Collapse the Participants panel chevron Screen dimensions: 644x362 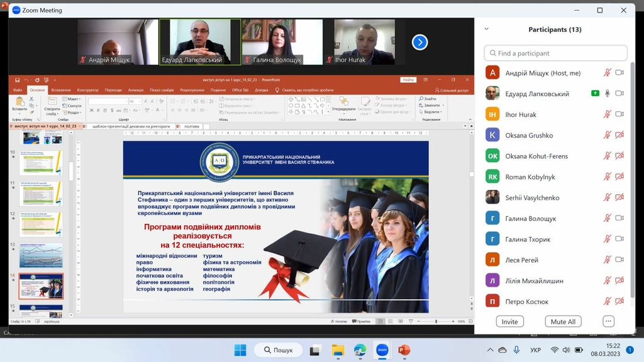click(486, 29)
